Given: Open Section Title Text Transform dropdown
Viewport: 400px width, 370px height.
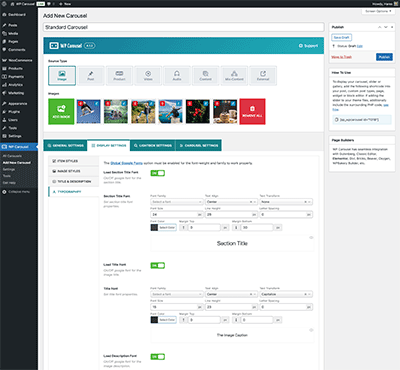Looking at the screenshot, I should click(286, 202).
